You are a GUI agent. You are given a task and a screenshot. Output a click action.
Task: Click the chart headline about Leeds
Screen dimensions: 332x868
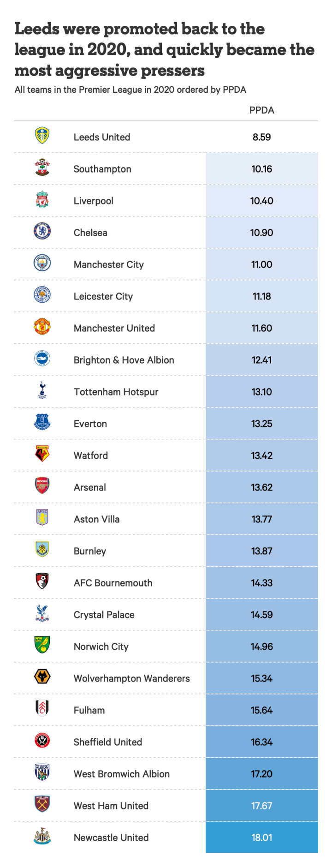[x=164, y=49]
